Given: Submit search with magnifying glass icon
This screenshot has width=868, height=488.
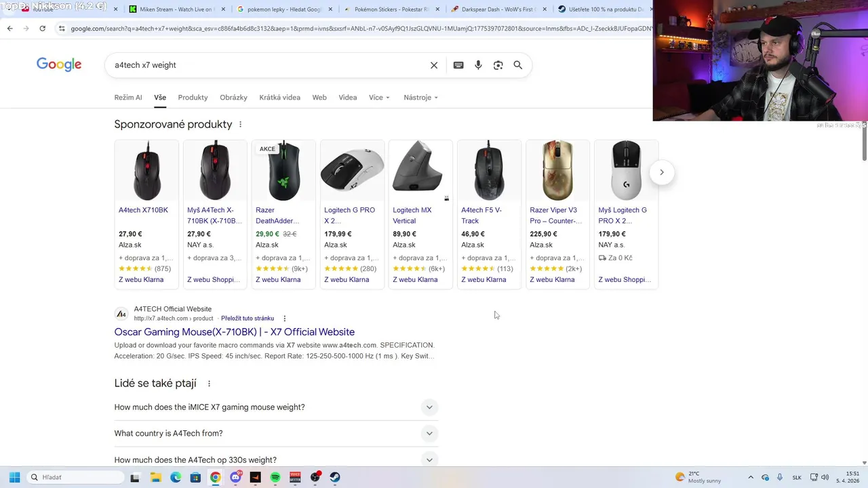Looking at the screenshot, I should tap(518, 65).
